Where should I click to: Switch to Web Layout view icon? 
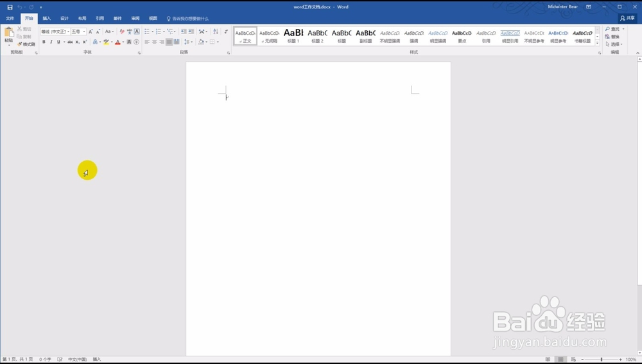(x=573, y=359)
